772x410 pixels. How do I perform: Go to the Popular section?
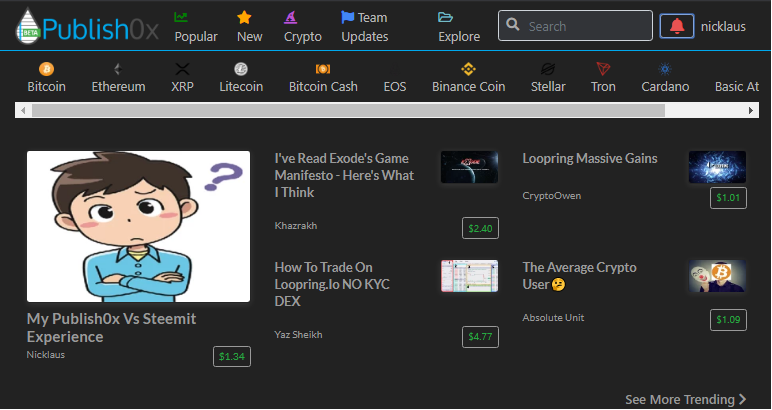pyautogui.click(x=196, y=37)
